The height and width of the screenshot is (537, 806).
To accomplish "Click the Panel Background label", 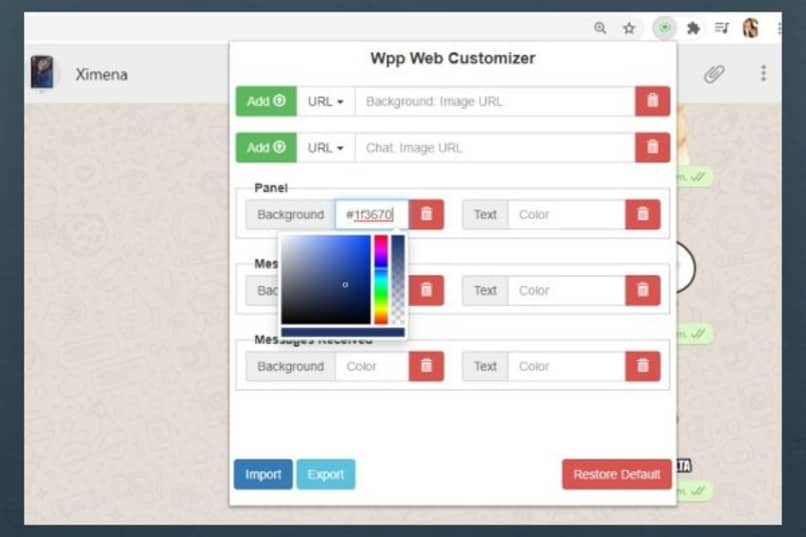I will point(290,214).
